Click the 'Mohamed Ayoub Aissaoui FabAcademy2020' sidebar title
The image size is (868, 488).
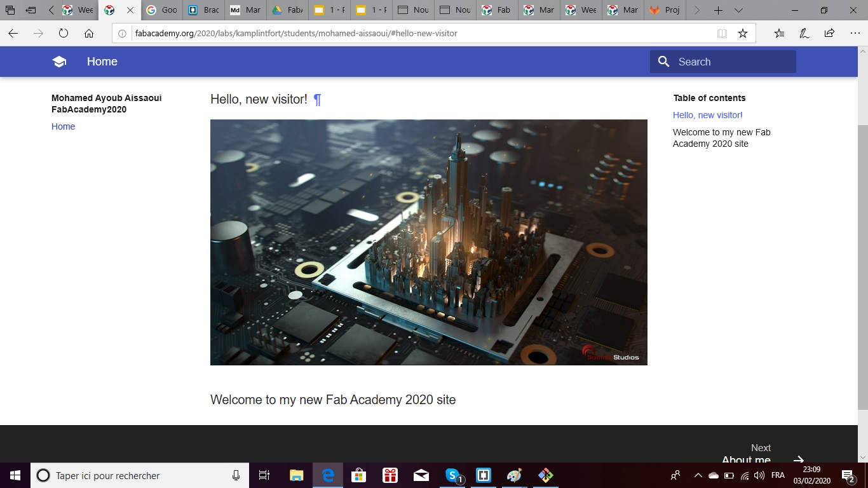click(107, 104)
